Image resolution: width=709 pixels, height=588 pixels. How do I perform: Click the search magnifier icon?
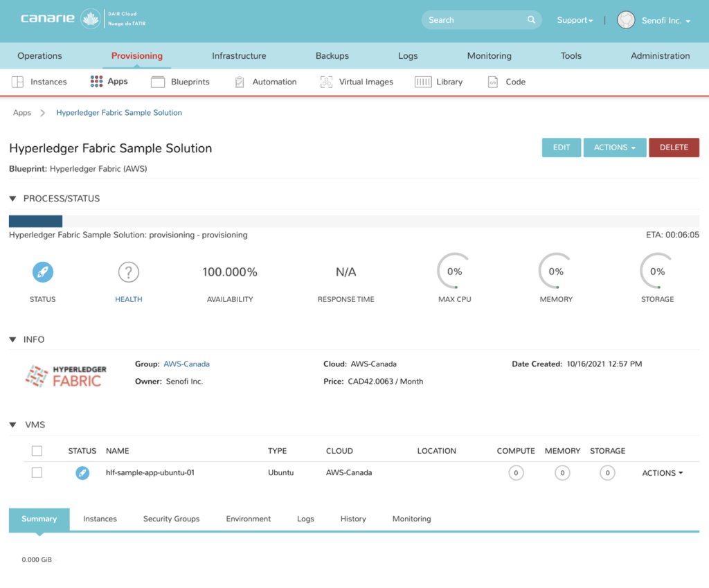(532, 20)
